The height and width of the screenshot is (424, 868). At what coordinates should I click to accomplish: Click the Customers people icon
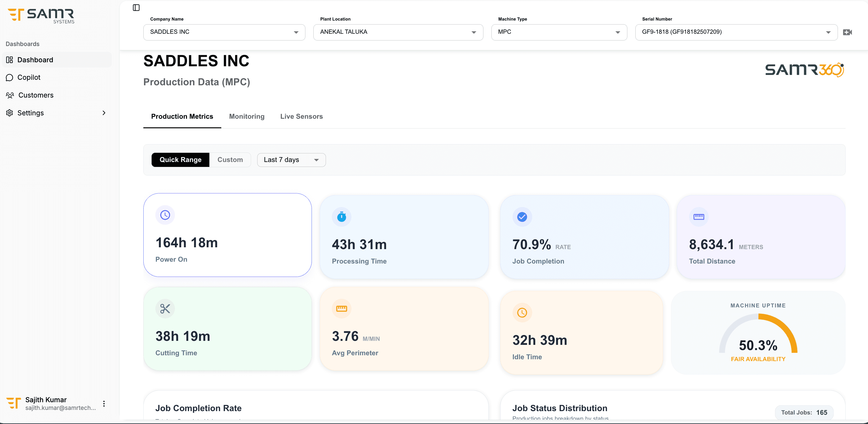(10, 95)
